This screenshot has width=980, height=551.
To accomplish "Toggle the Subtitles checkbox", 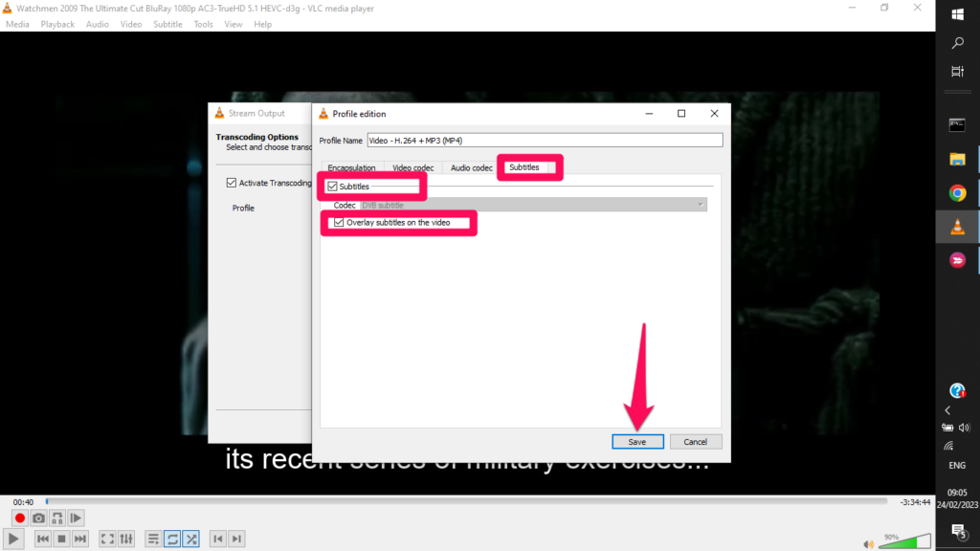I will [332, 187].
